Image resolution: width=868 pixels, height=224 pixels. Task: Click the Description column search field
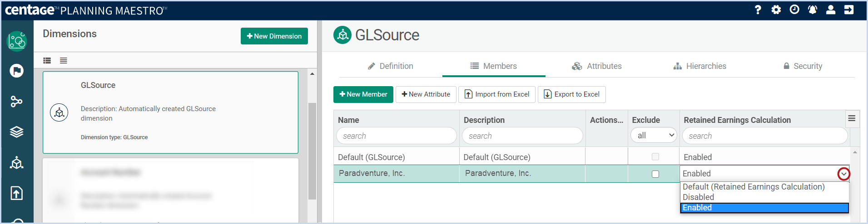click(x=522, y=136)
